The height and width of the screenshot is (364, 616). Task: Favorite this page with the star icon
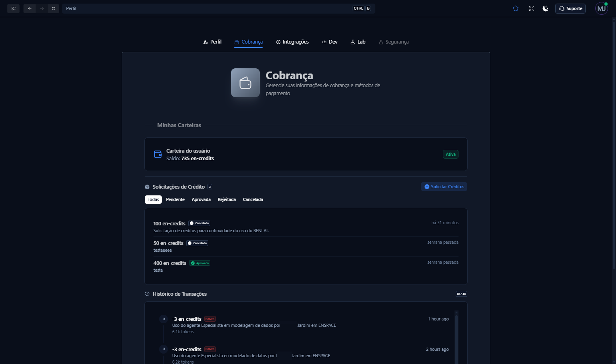pos(516,8)
